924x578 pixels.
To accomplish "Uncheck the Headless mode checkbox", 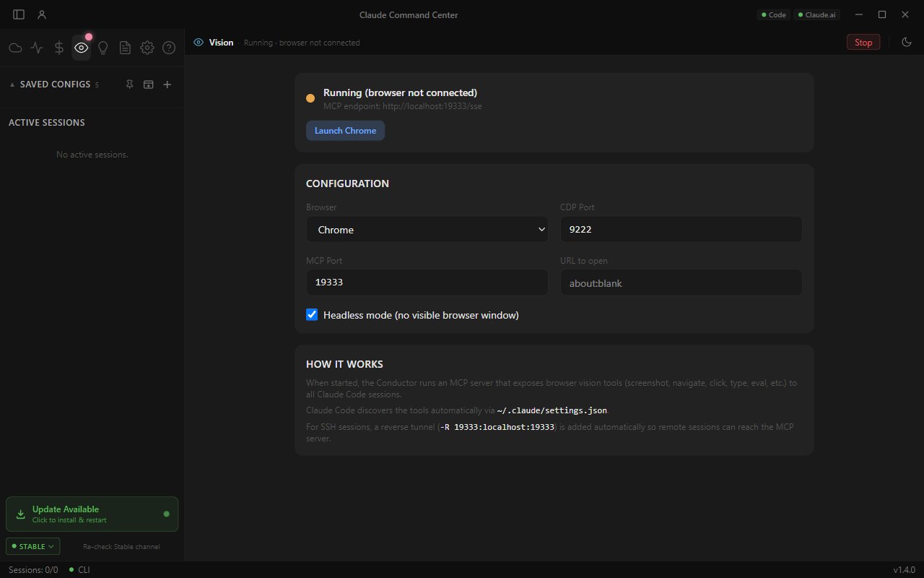I will tap(312, 314).
